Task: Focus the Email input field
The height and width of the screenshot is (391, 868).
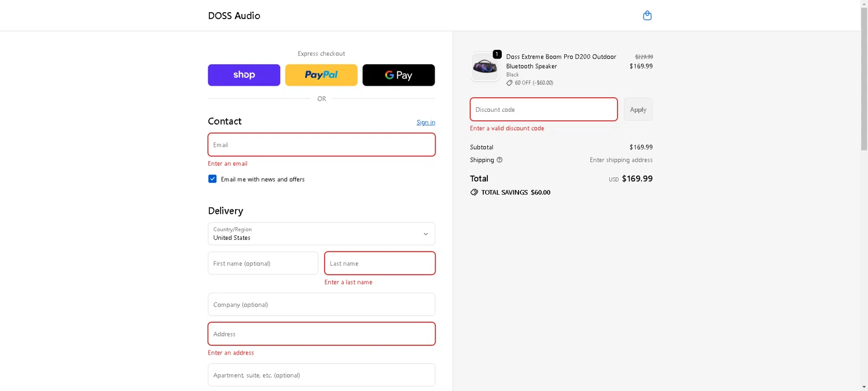Action: point(321,145)
